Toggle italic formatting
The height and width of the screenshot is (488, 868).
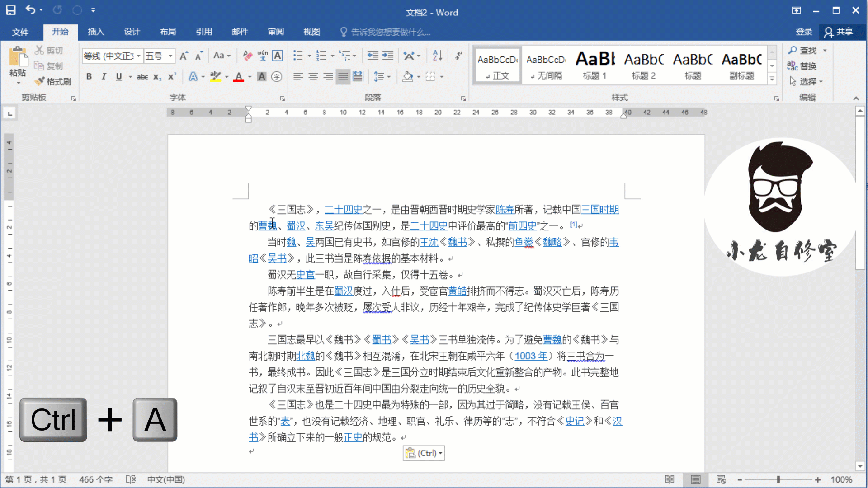pos(104,77)
